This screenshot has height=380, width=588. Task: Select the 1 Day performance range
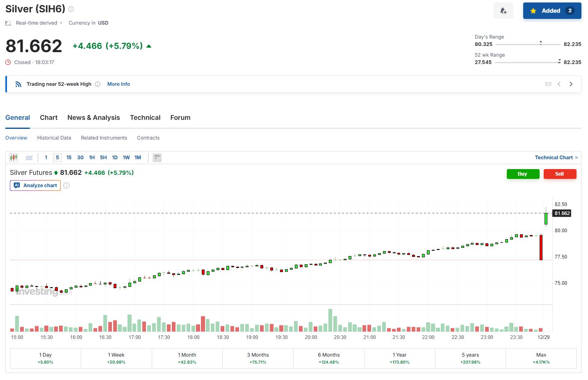(46, 358)
